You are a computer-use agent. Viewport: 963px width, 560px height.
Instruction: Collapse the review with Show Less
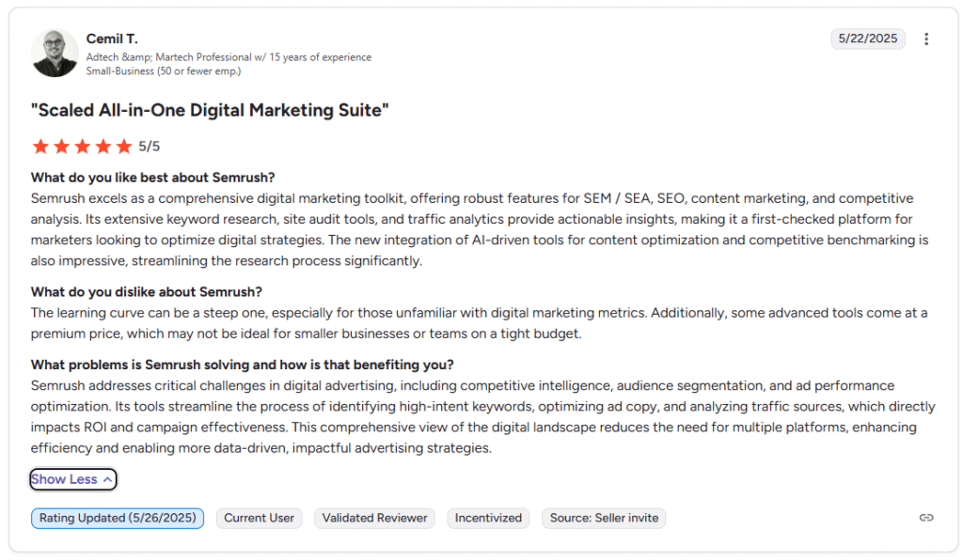pos(72,479)
